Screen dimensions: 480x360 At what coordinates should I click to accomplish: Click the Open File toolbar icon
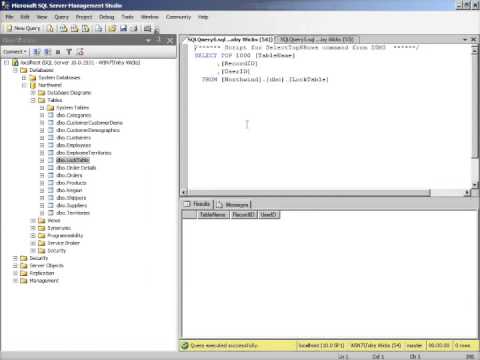point(112,28)
